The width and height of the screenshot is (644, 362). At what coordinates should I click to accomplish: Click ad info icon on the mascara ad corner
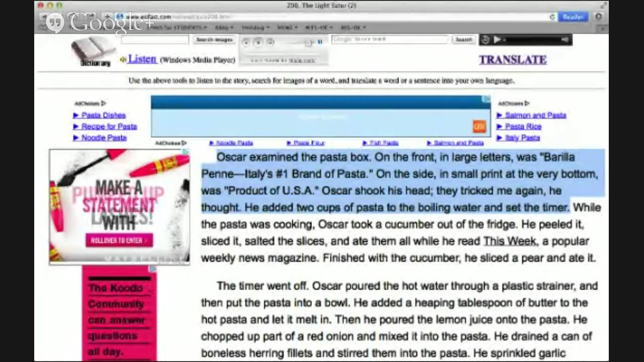[186, 153]
